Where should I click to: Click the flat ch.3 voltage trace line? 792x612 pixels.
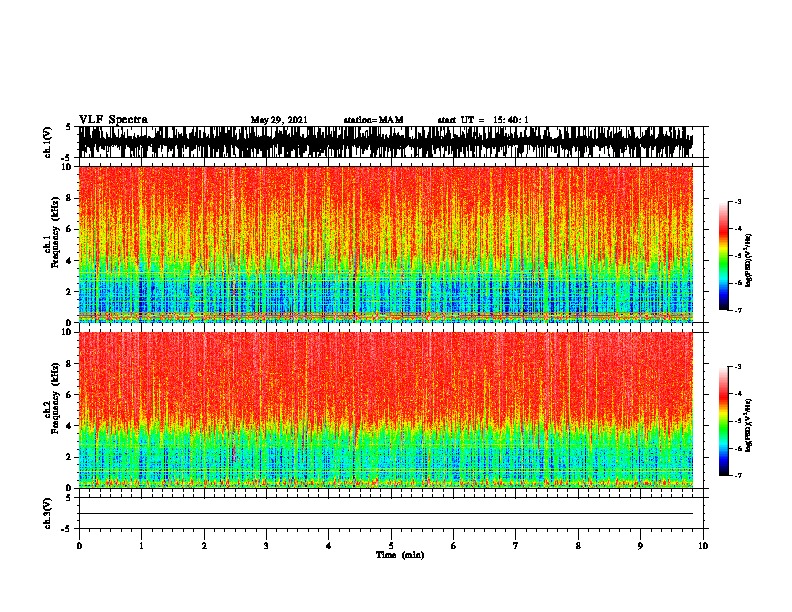click(x=385, y=514)
